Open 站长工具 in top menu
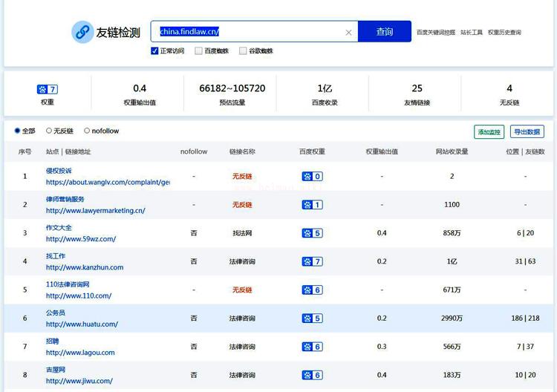Viewport: 557px width, 392px height. click(472, 33)
